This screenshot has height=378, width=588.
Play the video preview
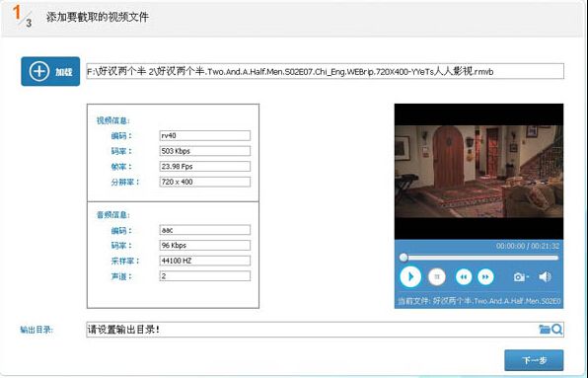[x=410, y=276]
